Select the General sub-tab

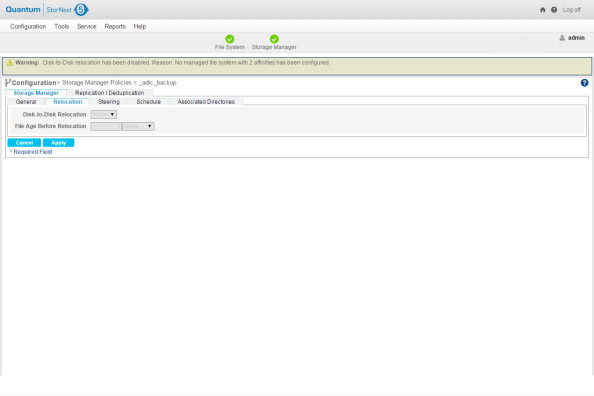(26, 102)
